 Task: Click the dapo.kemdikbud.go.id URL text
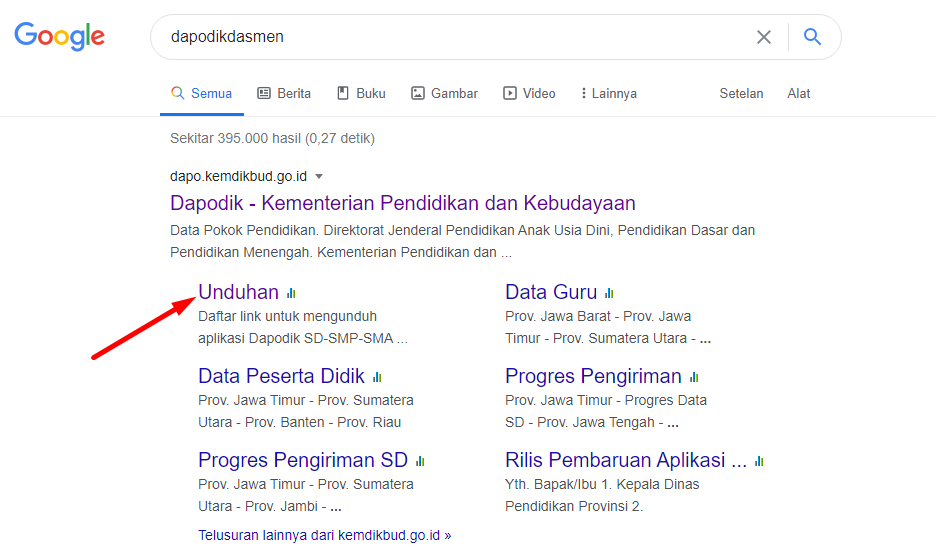pos(238,177)
